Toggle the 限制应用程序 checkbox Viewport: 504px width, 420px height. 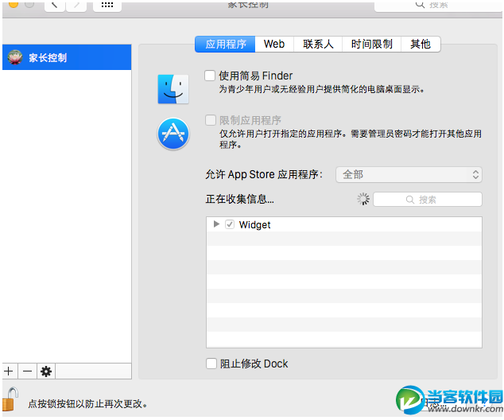coord(211,120)
